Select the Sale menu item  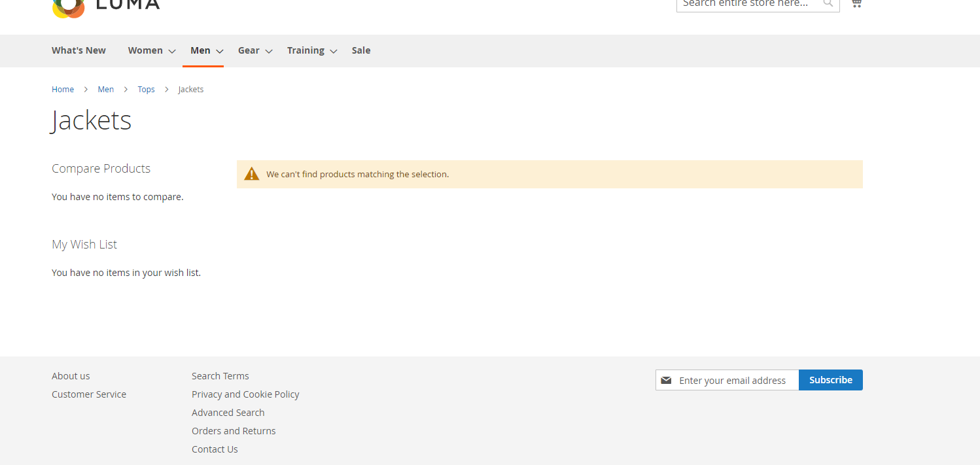360,50
